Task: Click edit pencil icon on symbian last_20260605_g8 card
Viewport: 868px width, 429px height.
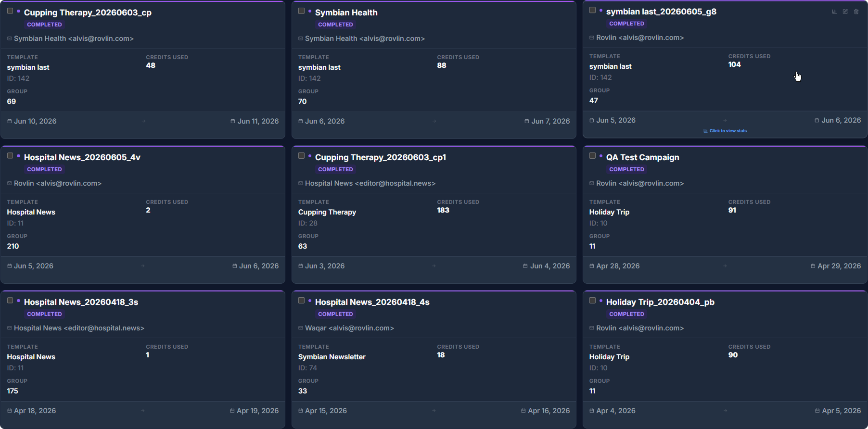Action: tap(845, 12)
